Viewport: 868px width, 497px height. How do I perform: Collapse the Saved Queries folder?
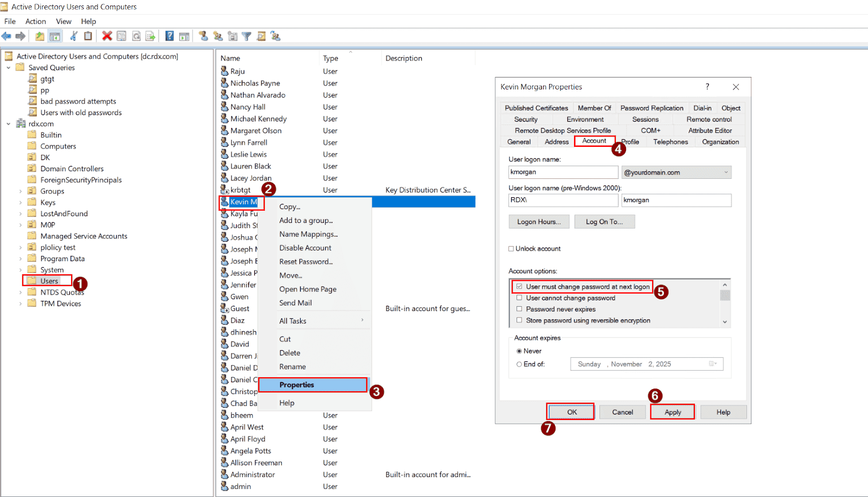pos(8,67)
